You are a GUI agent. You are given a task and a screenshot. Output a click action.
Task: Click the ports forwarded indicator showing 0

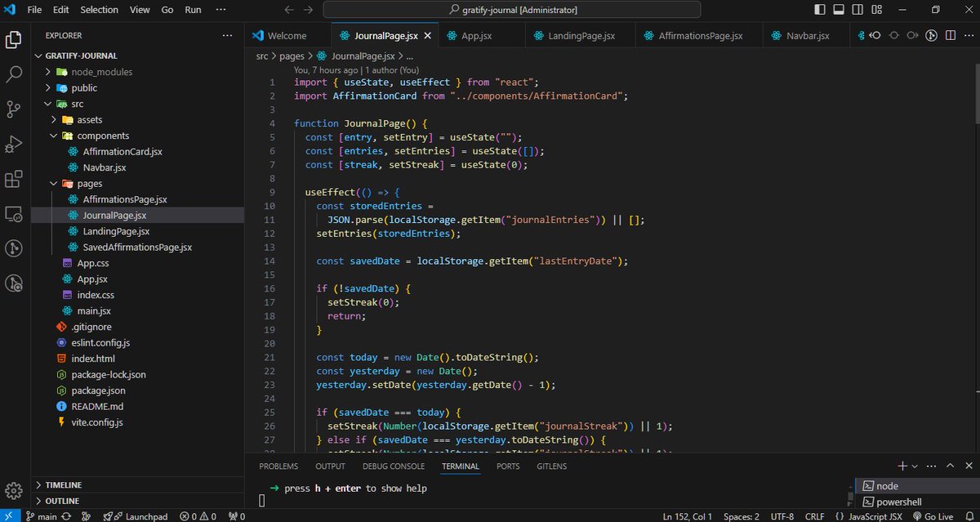point(237,516)
